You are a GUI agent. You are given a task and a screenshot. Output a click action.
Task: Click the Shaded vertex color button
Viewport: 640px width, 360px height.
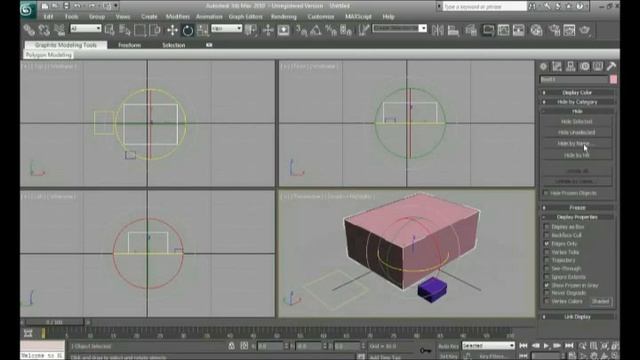[601, 302]
